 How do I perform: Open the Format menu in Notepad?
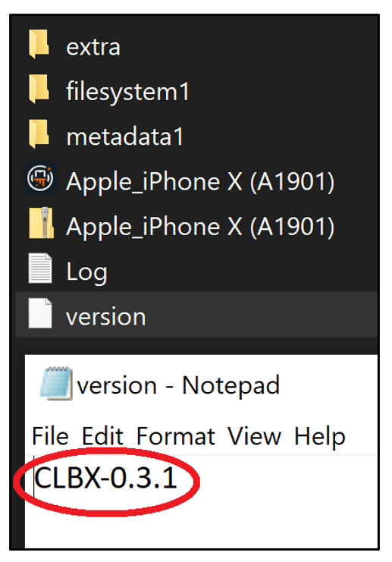176,436
